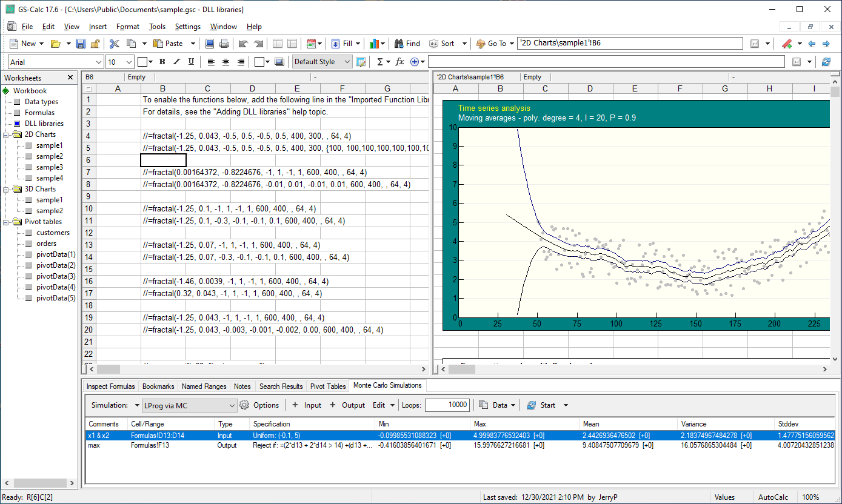
Task: Open the font size dropdown showing 10
Action: coord(129,62)
